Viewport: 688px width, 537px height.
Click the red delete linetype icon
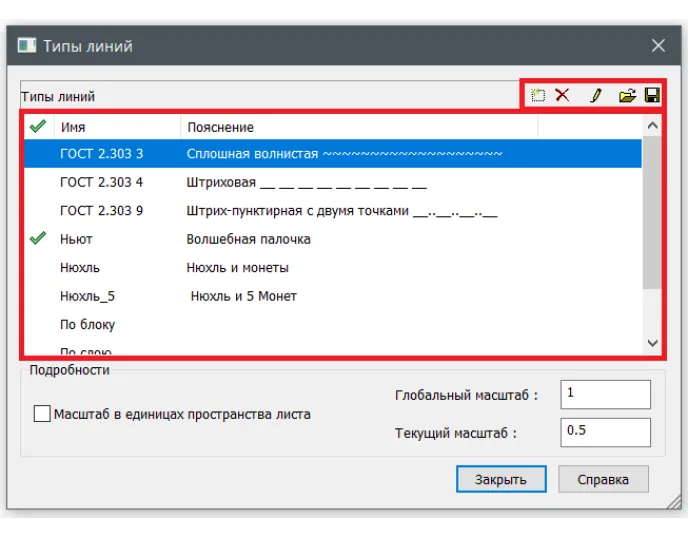(x=562, y=96)
